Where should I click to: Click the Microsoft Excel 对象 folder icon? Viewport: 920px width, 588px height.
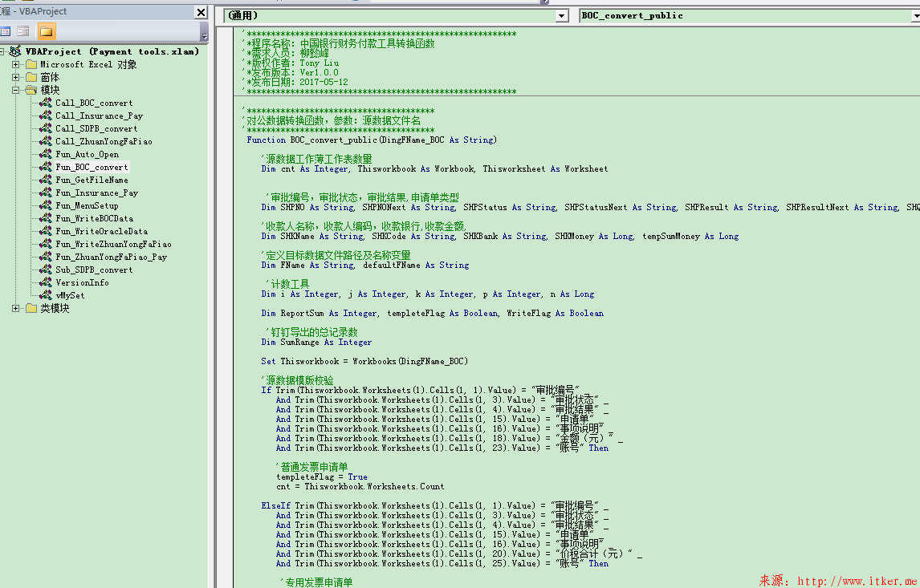coord(31,64)
